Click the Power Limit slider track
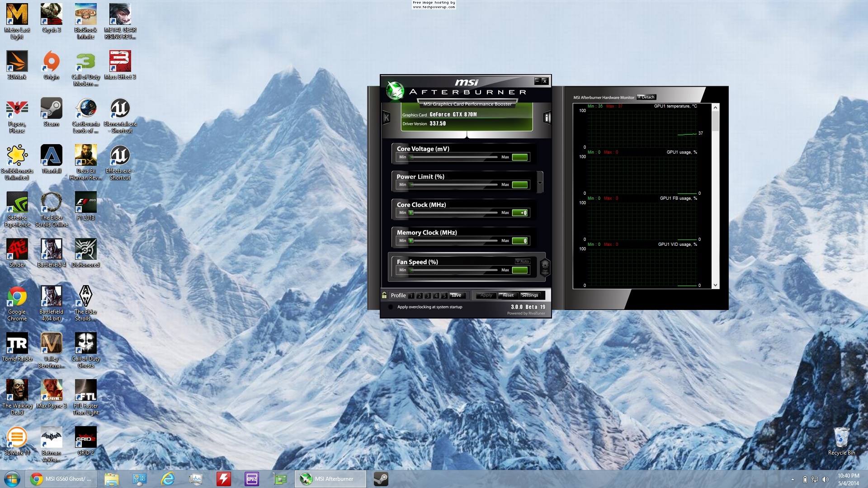 453,185
